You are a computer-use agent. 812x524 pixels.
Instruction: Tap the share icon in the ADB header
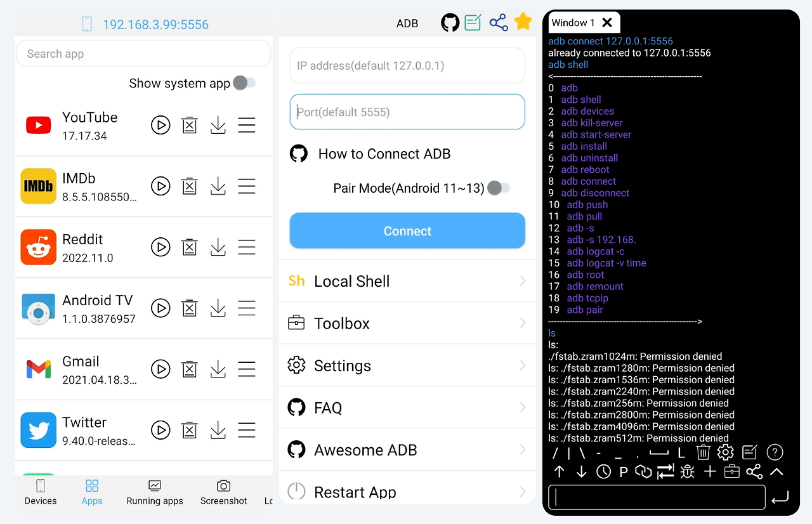pos(499,23)
